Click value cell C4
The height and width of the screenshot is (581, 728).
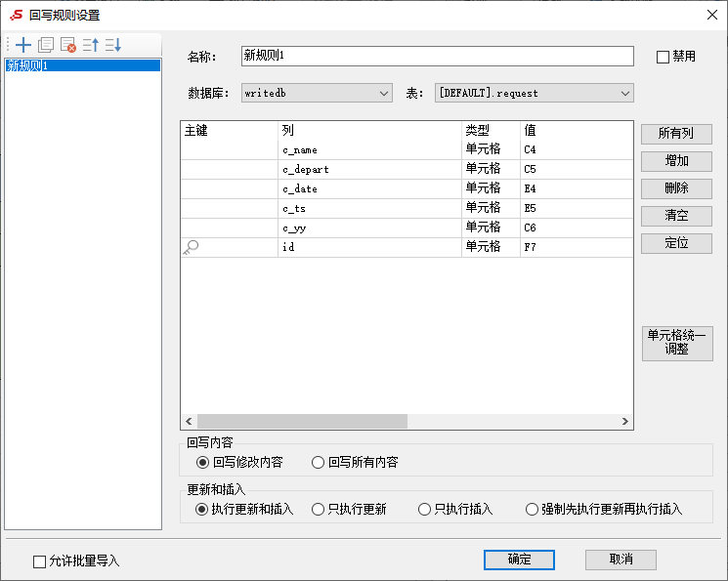pyautogui.click(x=577, y=150)
